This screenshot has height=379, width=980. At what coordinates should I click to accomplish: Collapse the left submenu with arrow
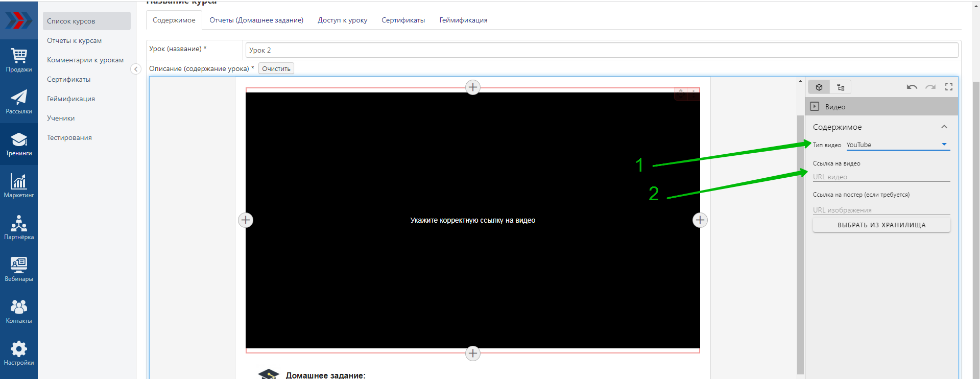pos(136,69)
